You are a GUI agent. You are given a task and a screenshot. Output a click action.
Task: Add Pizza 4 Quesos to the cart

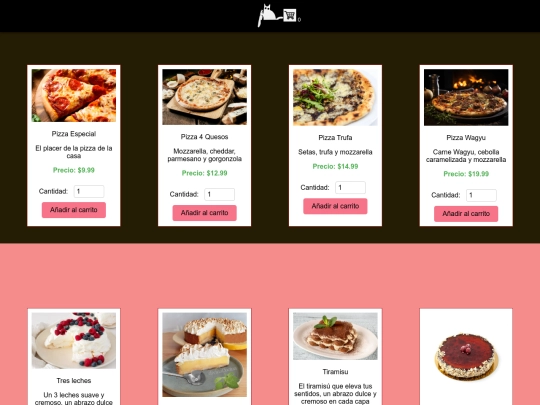tap(205, 213)
